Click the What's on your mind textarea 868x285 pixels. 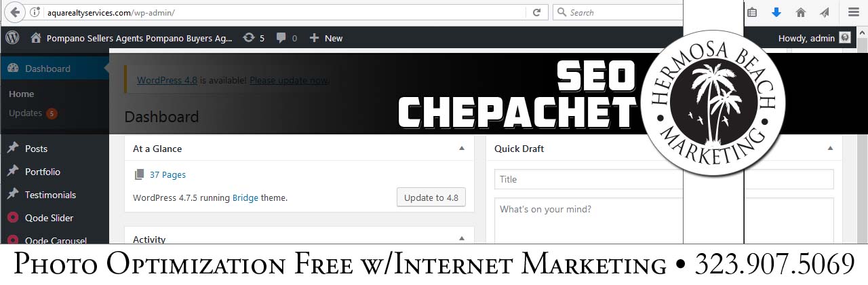pyautogui.click(x=664, y=221)
